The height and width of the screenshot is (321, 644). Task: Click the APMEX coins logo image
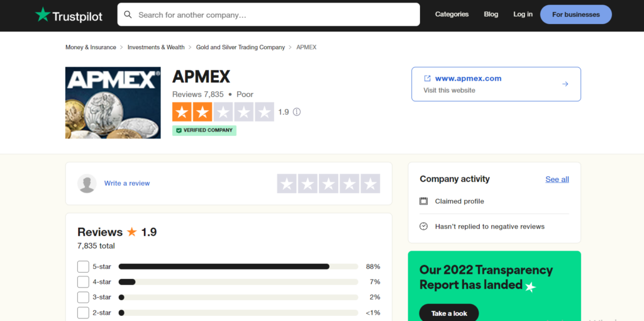(113, 103)
